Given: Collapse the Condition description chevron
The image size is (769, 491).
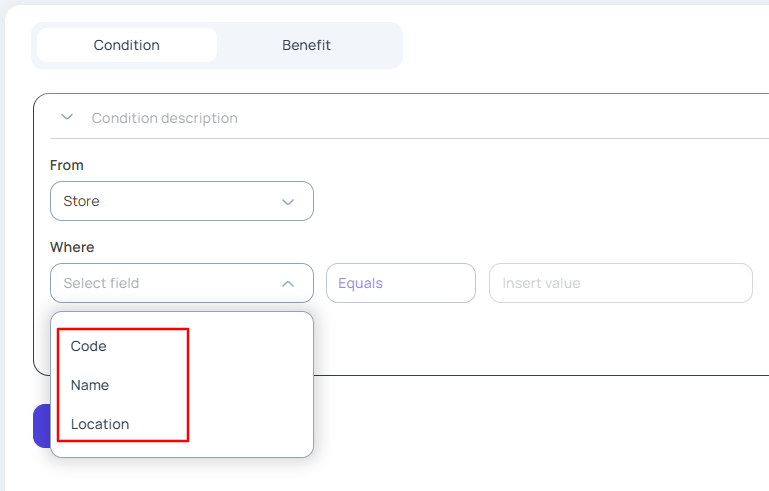Looking at the screenshot, I should [67, 117].
